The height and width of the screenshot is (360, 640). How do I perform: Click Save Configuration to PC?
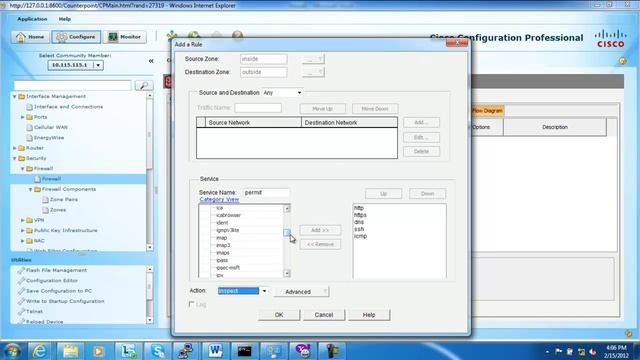tap(59, 291)
